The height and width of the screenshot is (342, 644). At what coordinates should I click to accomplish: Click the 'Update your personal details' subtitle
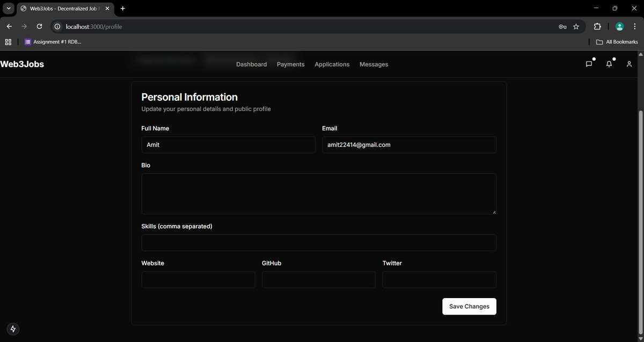(206, 109)
